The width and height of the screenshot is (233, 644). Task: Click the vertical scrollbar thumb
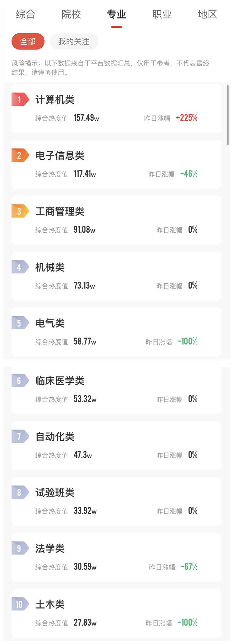tap(228, 115)
